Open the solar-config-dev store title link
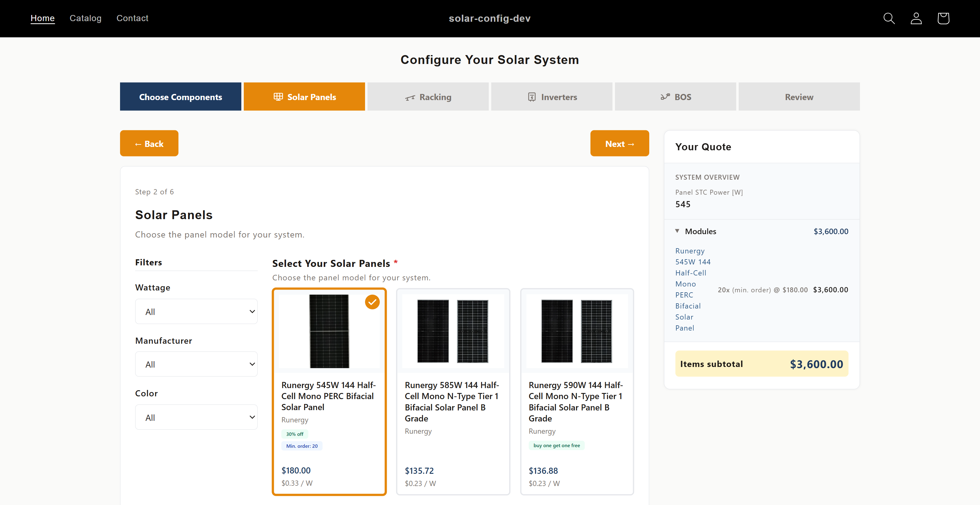This screenshot has width=980, height=505. tap(490, 18)
